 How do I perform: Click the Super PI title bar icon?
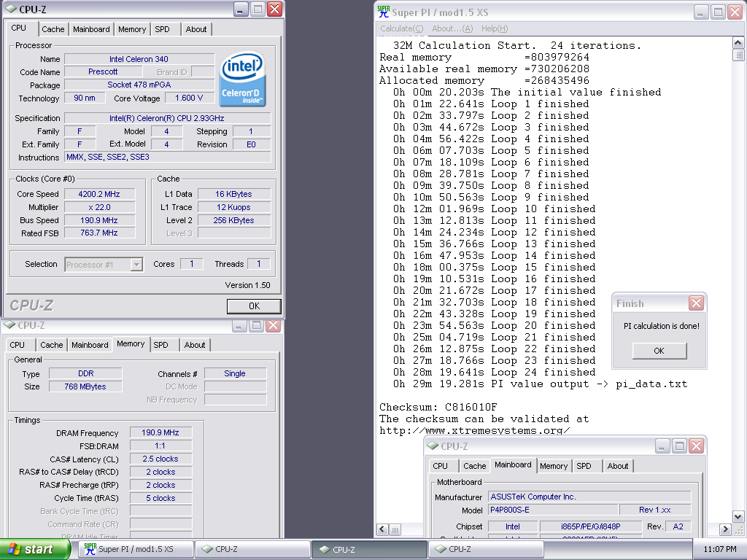[384, 12]
